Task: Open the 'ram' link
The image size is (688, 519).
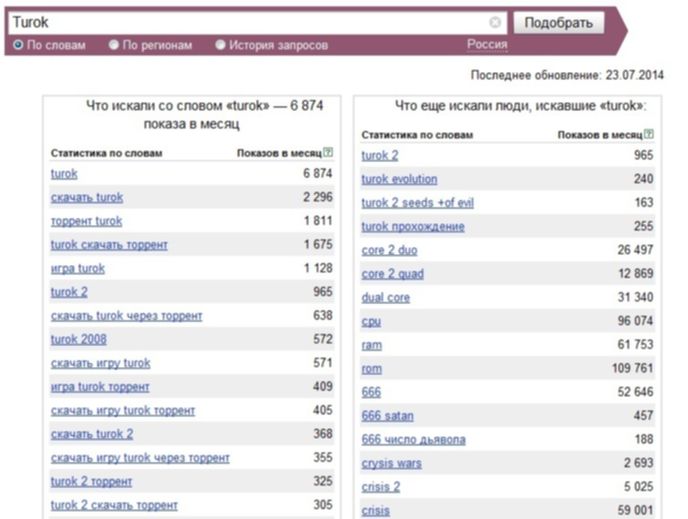Action: 372,345
